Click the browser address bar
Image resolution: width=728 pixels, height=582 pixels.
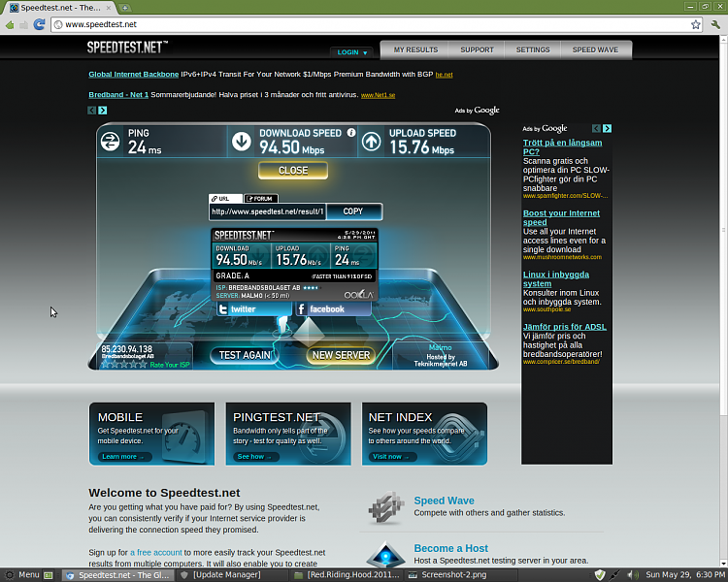(376, 24)
